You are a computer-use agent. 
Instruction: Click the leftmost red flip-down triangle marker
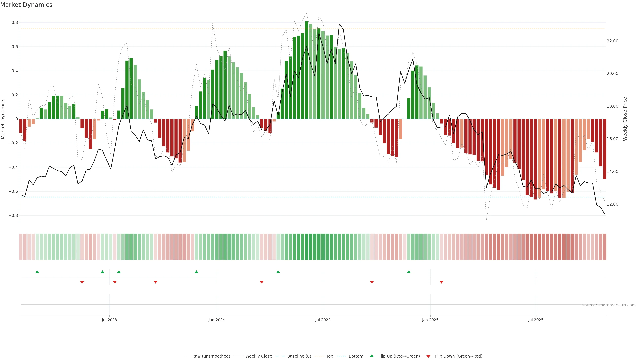pyautogui.click(x=82, y=282)
